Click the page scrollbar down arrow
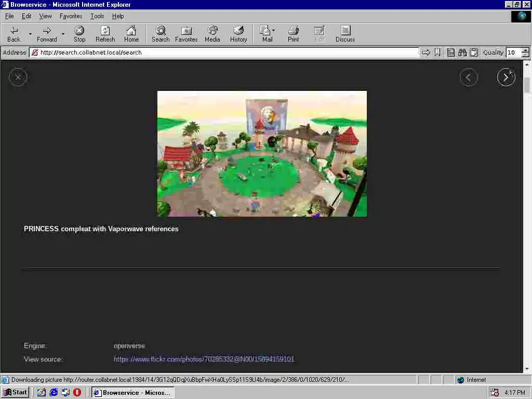 [527, 369]
